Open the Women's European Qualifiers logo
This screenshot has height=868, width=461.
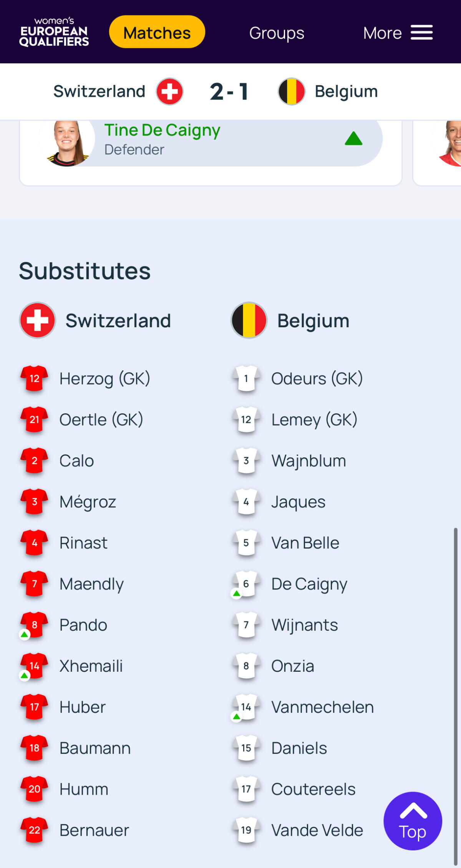[x=54, y=32]
